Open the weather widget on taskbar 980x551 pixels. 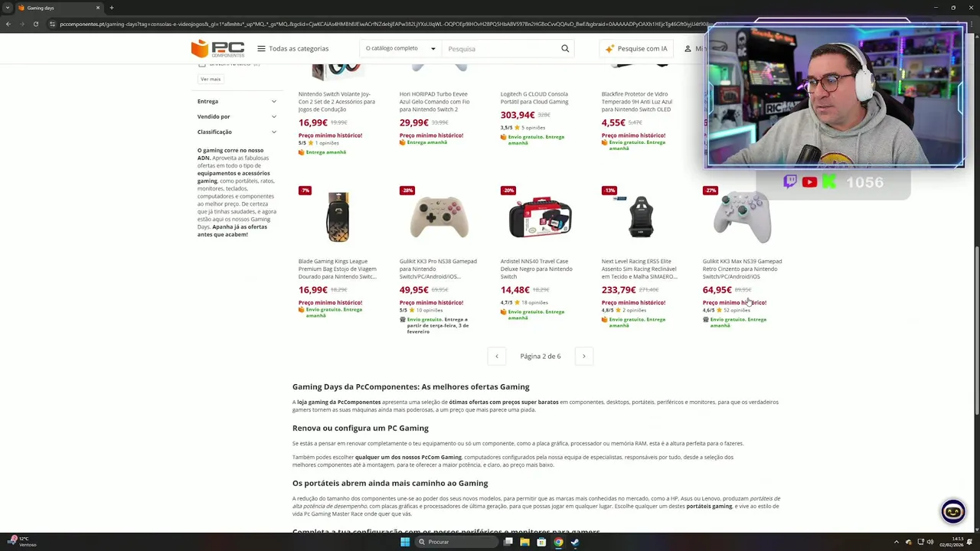[x=21, y=542]
